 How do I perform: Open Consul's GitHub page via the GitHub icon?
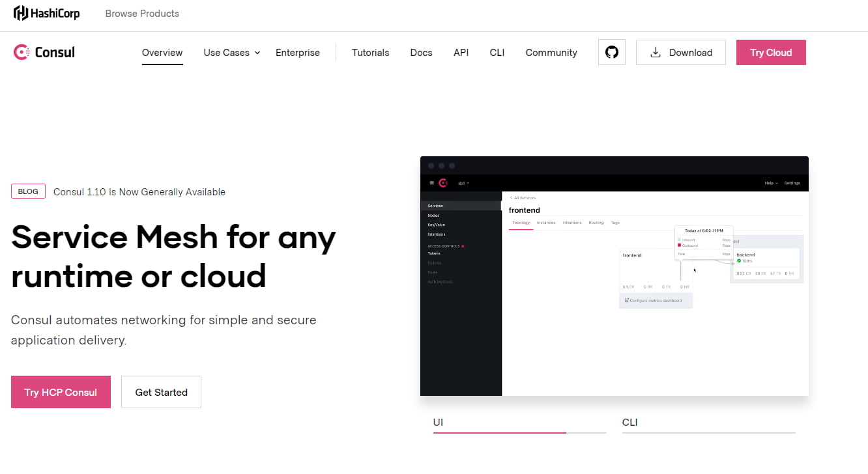tap(611, 52)
